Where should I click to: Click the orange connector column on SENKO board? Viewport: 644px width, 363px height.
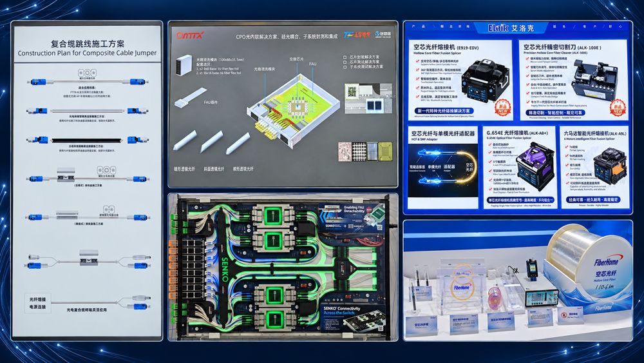[x=173, y=271]
